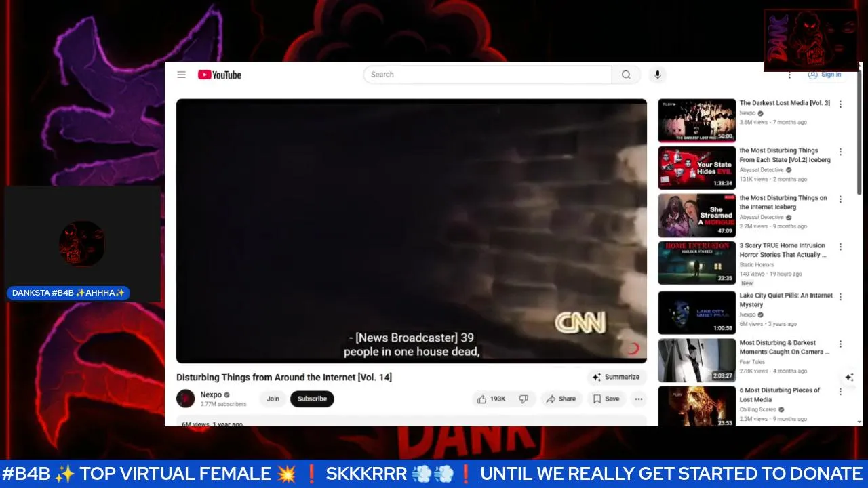Open Lake City Quiet Pills thumbnail
The height and width of the screenshot is (488, 868).
point(696,313)
